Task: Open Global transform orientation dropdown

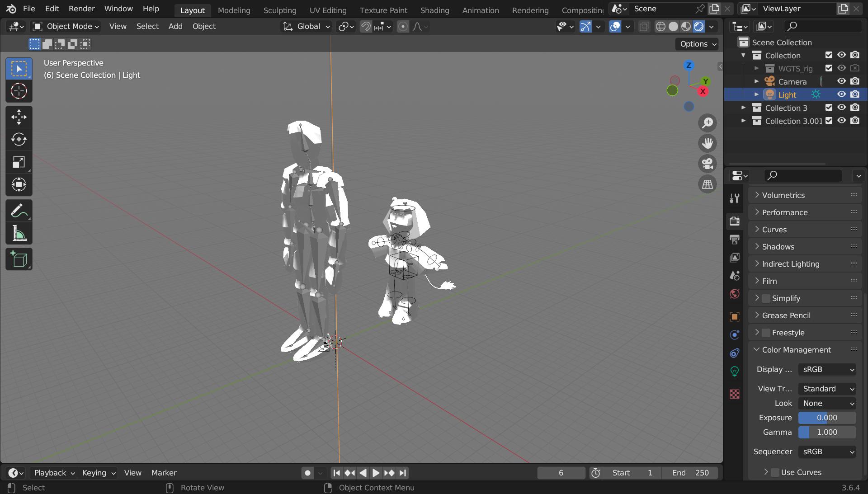Action: 307,27
